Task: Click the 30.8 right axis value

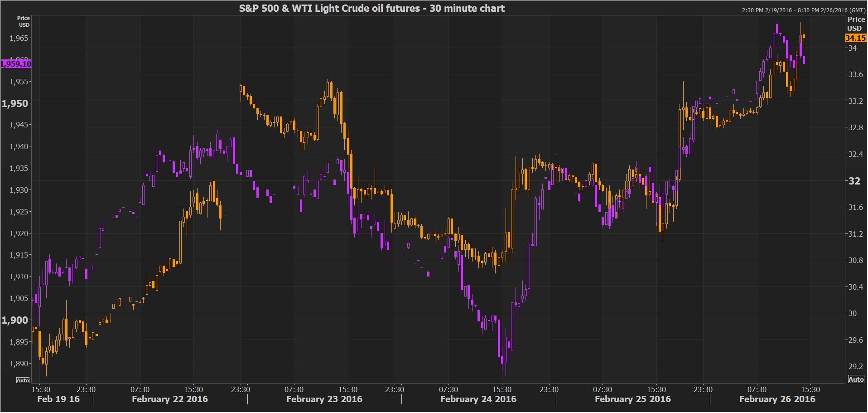Action: tap(856, 260)
